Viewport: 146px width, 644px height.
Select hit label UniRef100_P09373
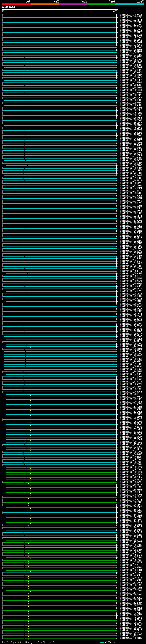(x=131, y=605)
